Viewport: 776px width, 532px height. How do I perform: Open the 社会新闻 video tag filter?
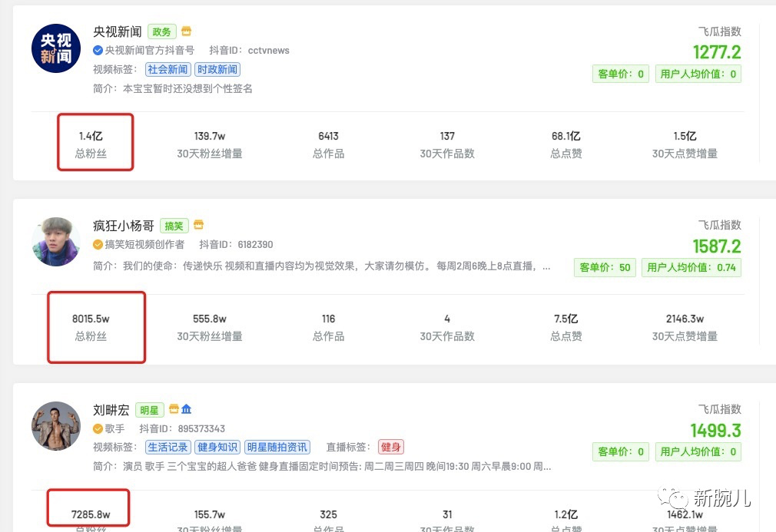click(167, 69)
